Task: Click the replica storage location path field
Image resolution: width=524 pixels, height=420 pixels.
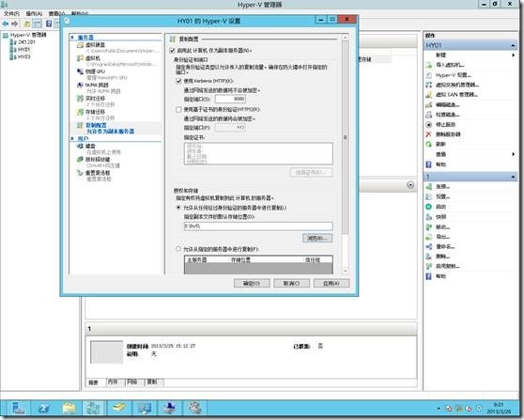Action: [x=258, y=226]
